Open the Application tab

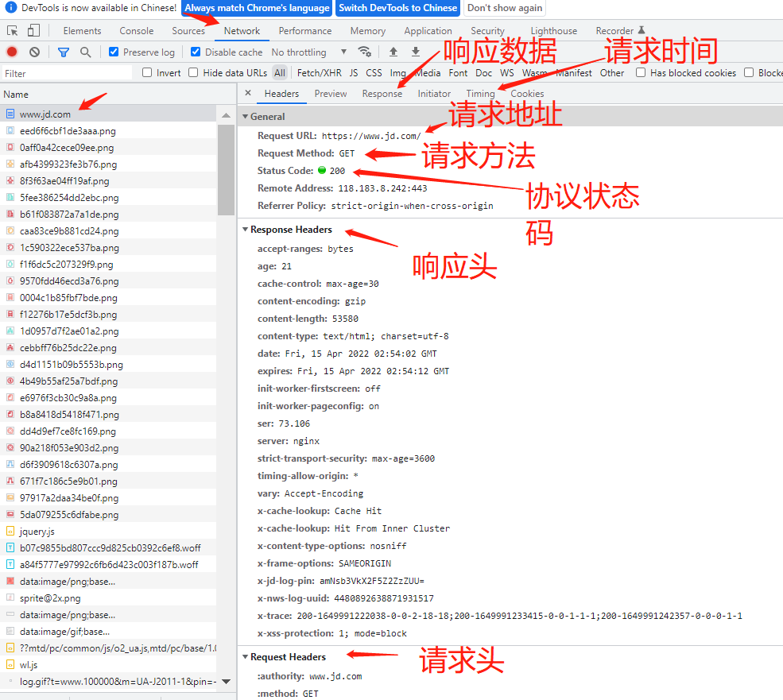(x=428, y=31)
